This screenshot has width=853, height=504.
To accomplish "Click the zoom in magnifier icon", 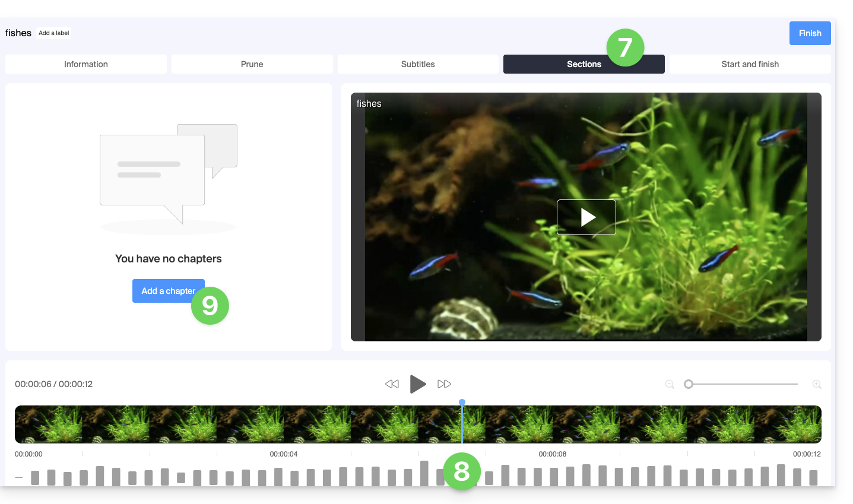I will coord(817,385).
